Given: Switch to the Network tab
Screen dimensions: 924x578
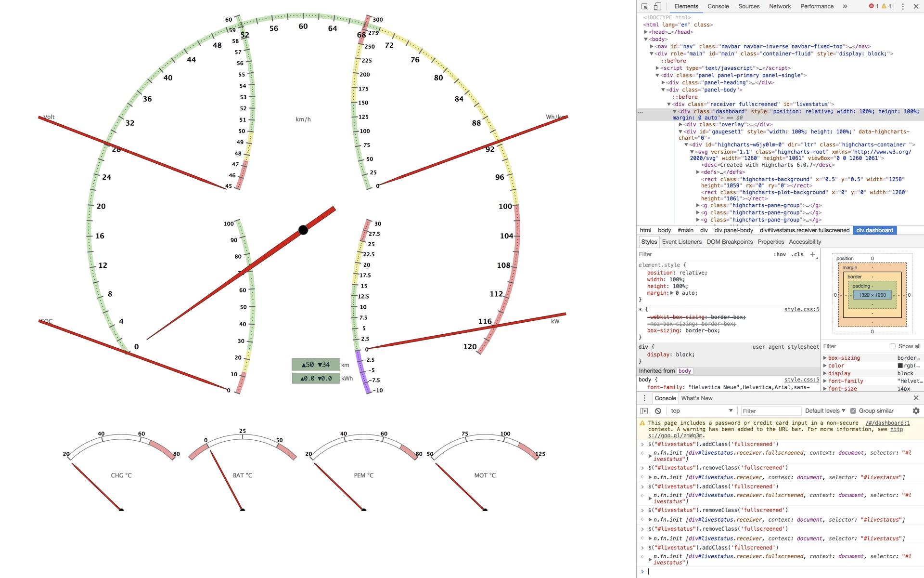Looking at the screenshot, I should click(x=780, y=6).
